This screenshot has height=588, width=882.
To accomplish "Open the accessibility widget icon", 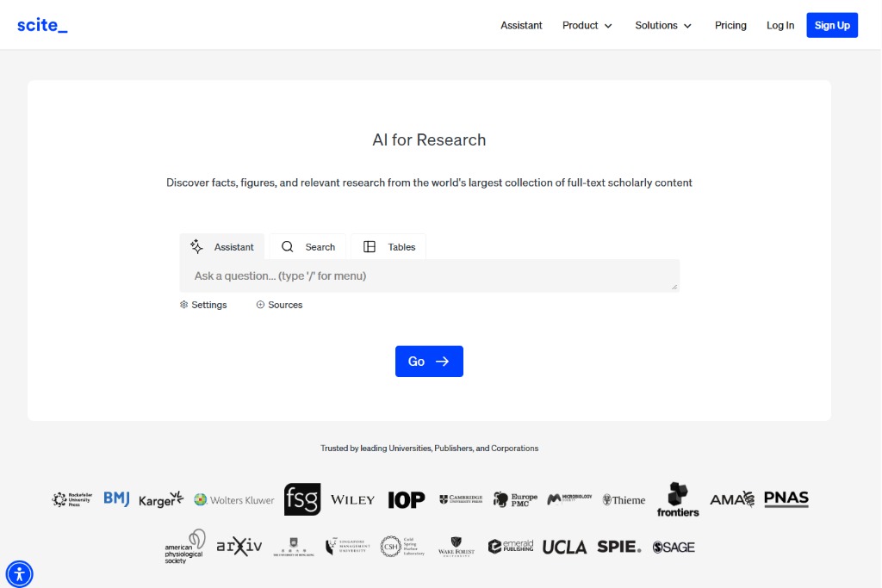I will 19,573.
